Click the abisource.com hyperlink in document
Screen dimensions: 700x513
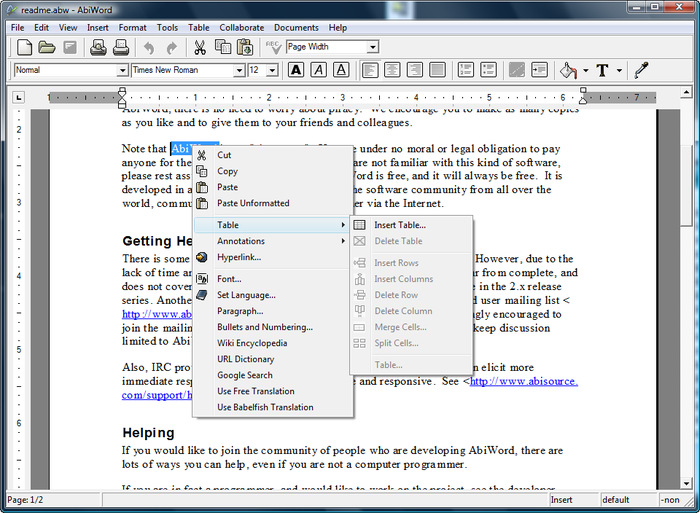click(524, 381)
